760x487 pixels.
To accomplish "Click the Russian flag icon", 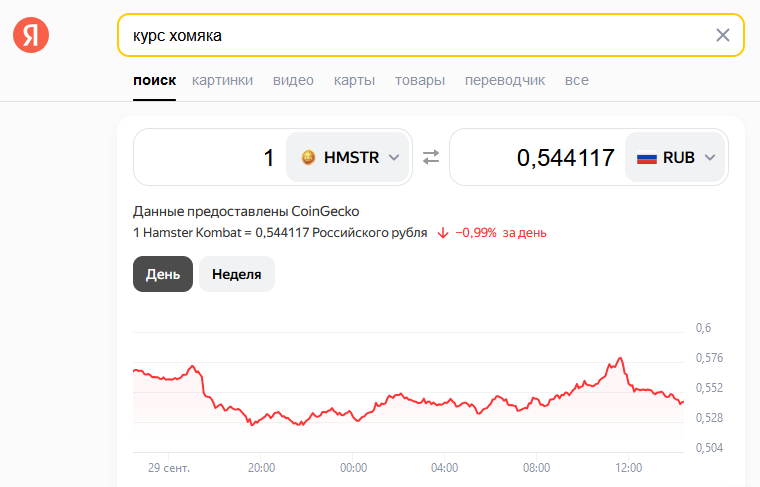I will pos(647,158).
